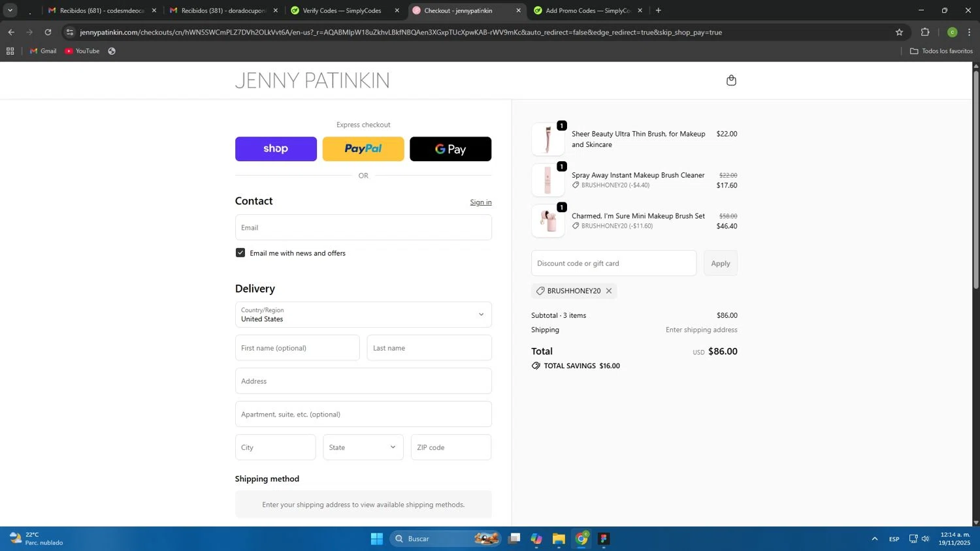Switch to Recibidos (681) Gmail tab
The height and width of the screenshot is (551, 980).
pyautogui.click(x=102, y=10)
